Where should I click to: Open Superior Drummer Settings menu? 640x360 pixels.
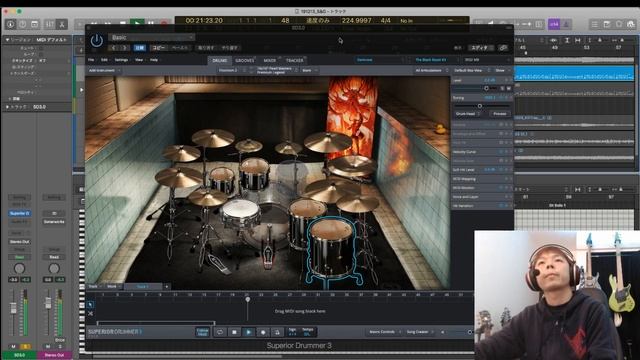click(x=121, y=60)
